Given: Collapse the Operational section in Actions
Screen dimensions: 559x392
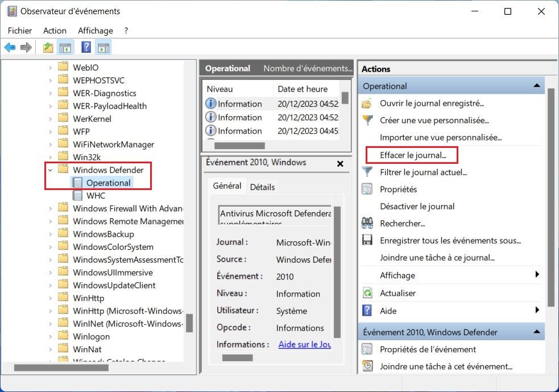Looking at the screenshot, I should (x=537, y=85).
